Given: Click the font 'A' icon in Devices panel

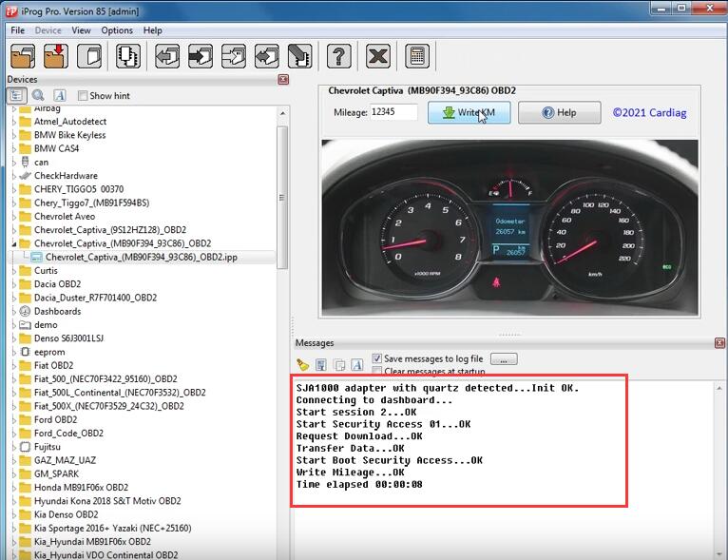Looking at the screenshot, I should 60,95.
